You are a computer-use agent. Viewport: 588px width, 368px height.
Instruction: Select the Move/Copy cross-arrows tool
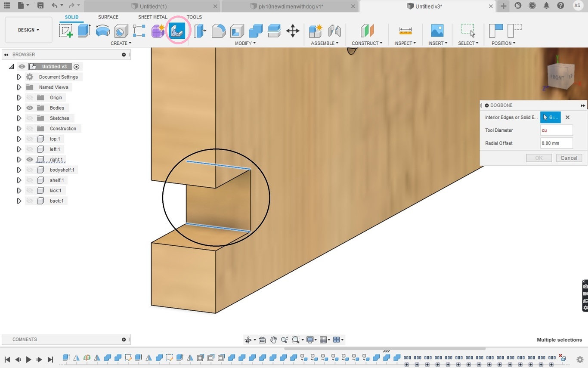(293, 31)
